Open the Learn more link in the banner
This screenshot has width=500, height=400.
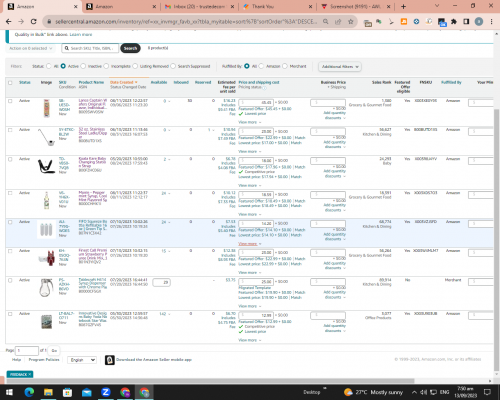point(81,34)
